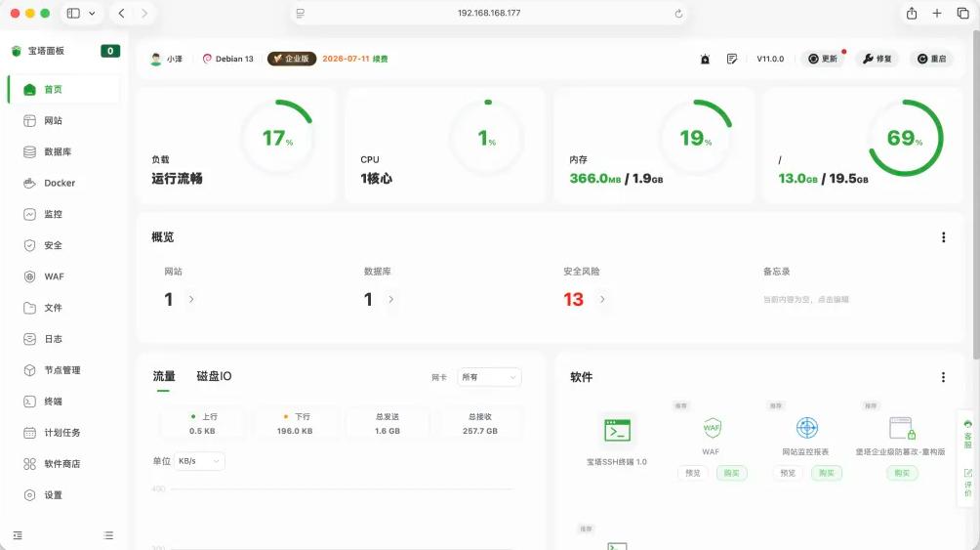Click the 内存 19% memory gauge

pos(696,138)
